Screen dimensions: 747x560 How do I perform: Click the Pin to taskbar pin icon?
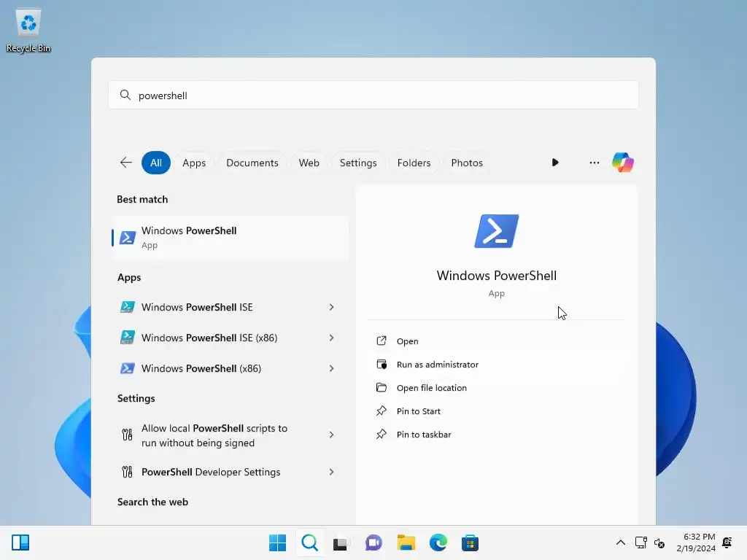(x=381, y=435)
